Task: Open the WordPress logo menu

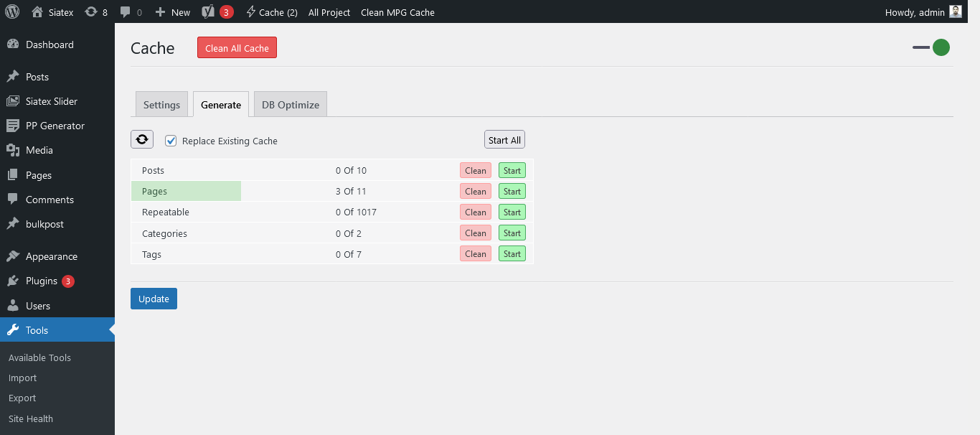Action: [11, 11]
